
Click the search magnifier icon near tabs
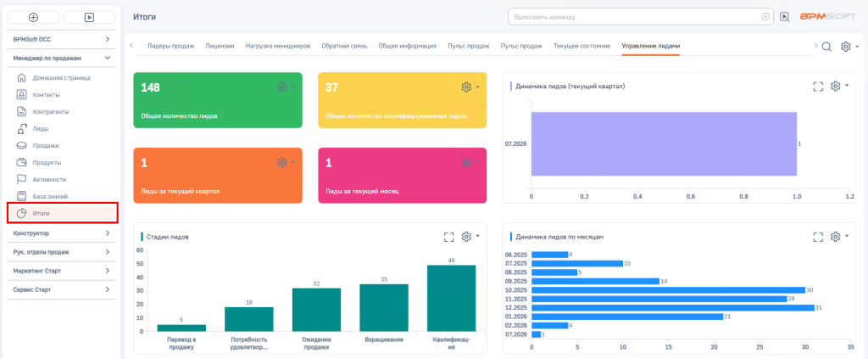click(x=826, y=47)
